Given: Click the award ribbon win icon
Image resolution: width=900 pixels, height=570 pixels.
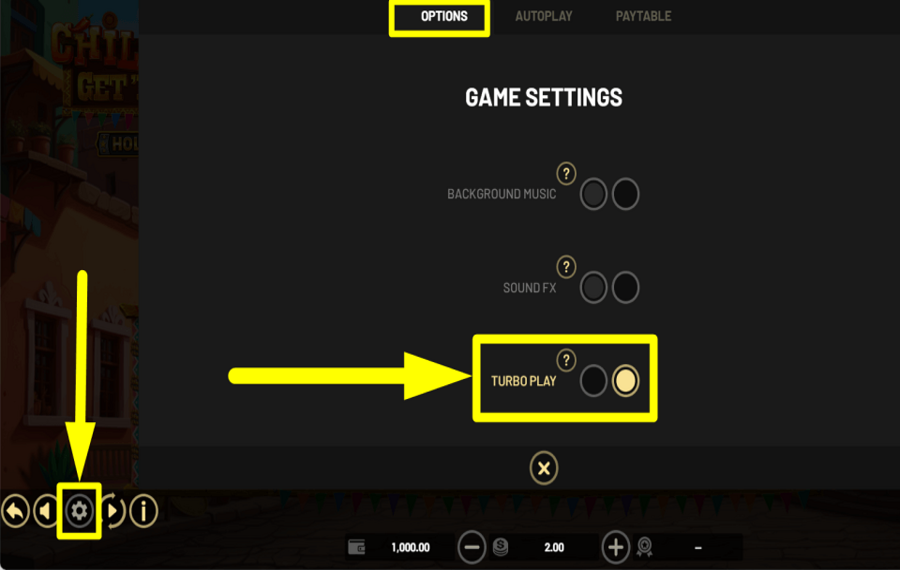Looking at the screenshot, I should [645, 548].
